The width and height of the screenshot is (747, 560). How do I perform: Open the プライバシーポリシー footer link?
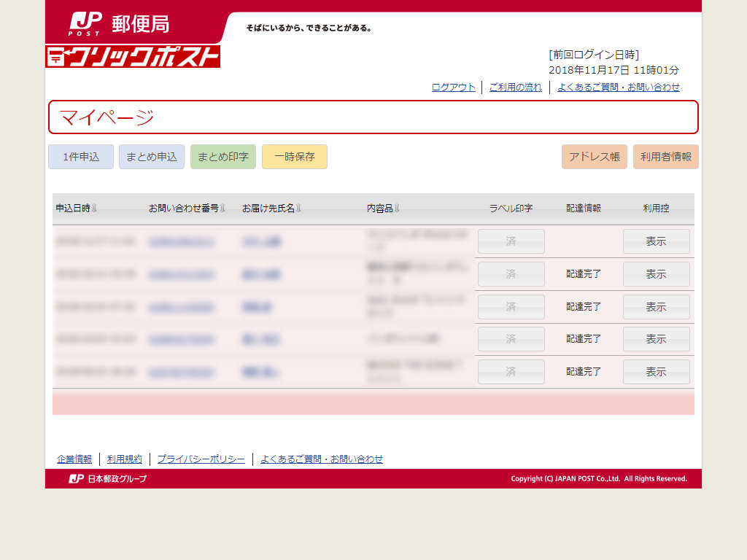(201, 459)
